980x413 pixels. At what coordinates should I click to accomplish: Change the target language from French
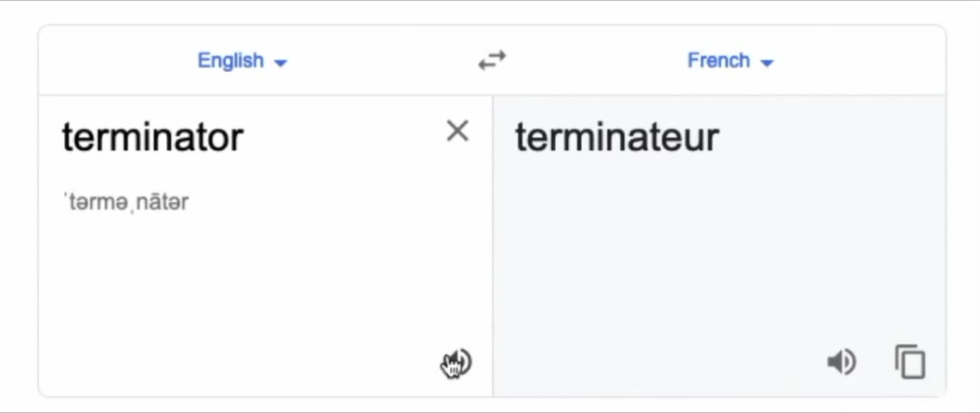(730, 60)
